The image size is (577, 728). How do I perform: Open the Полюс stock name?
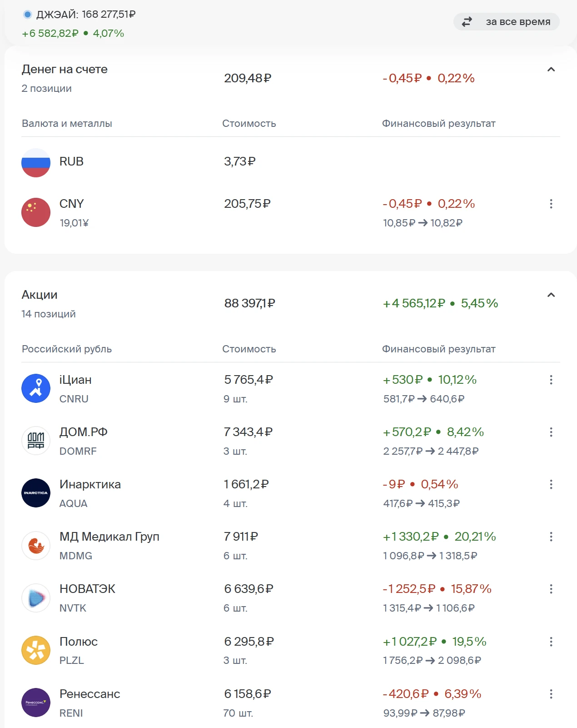point(79,642)
